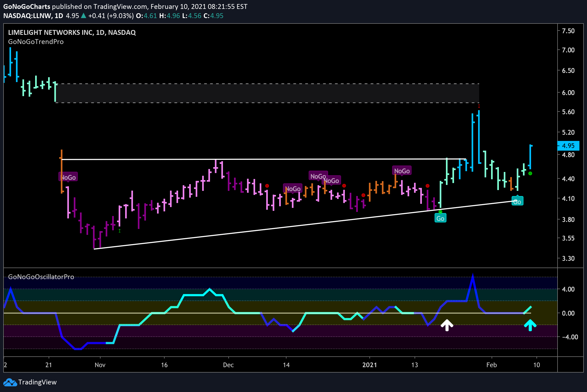Viewport: 587px width, 392px height.
Task: Click the small red arrow marker above the late-January high
Action: pyautogui.click(x=479, y=106)
